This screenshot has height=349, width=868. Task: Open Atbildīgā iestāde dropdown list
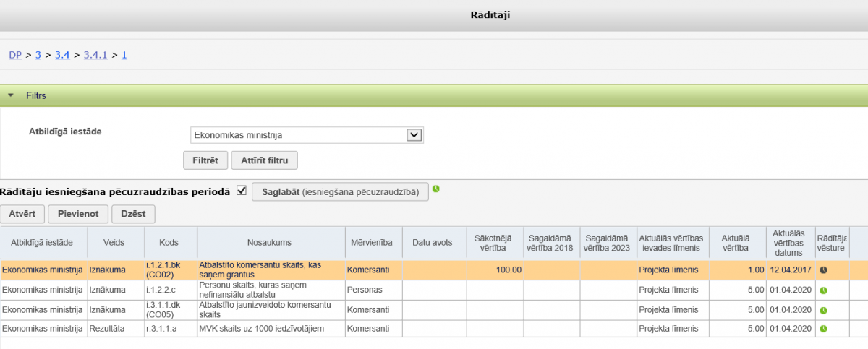click(x=414, y=134)
